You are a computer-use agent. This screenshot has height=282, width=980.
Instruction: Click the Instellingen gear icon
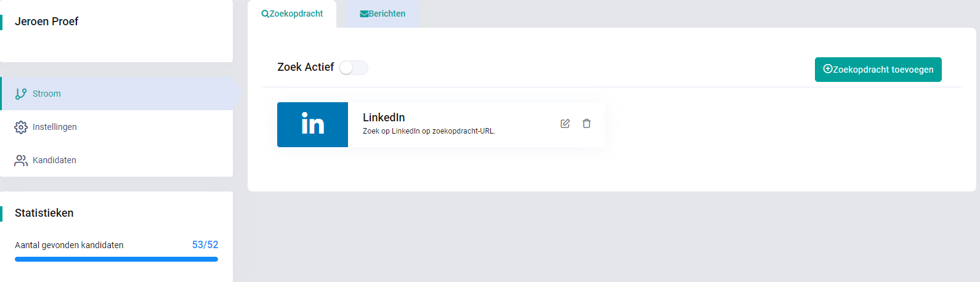pyautogui.click(x=21, y=127)
